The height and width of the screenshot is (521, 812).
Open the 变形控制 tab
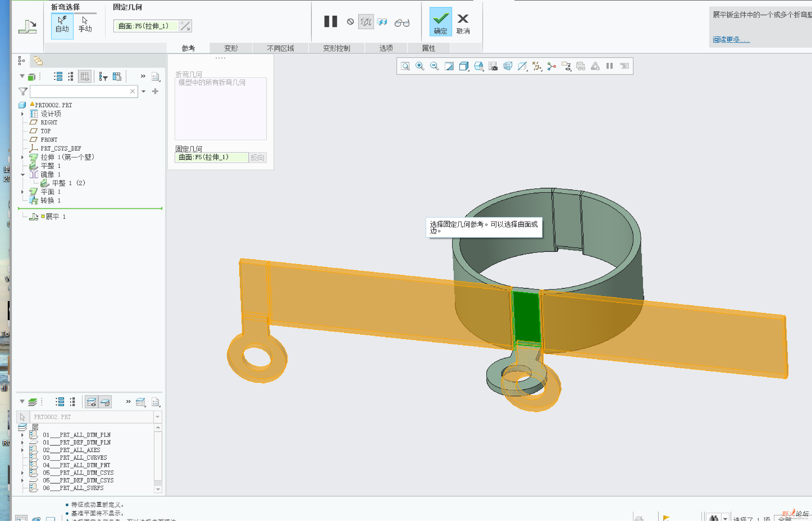(336, 48)
